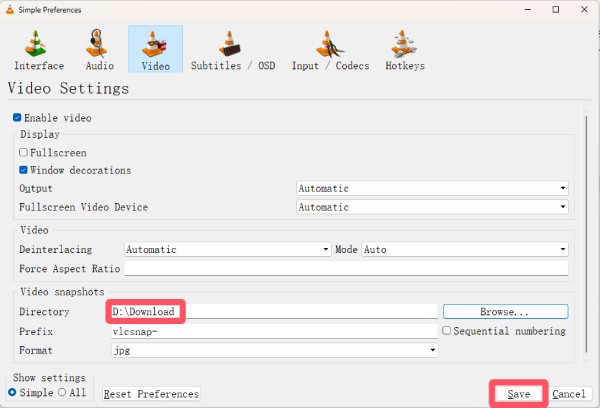The width and height of the screenshot is (600, 408).
Task: Uncheck the Window decorations option
Action: point(24,170)
